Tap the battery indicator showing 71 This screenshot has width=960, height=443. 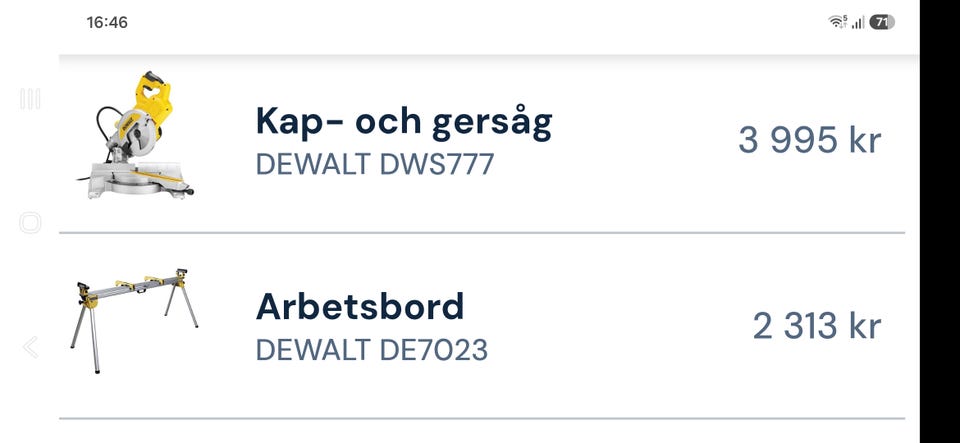(882, 23)
